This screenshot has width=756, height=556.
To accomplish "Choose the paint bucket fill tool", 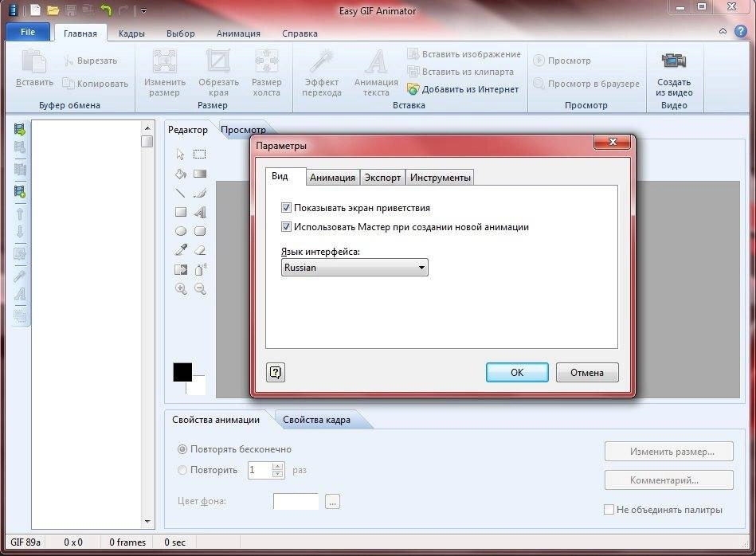I will click(x=180, y=174).
